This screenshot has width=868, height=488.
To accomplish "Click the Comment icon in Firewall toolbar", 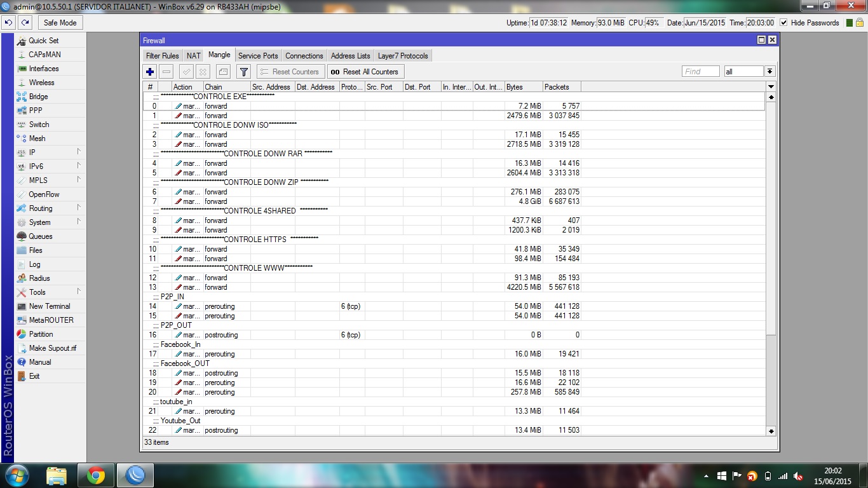I will [x=222, y=72].
